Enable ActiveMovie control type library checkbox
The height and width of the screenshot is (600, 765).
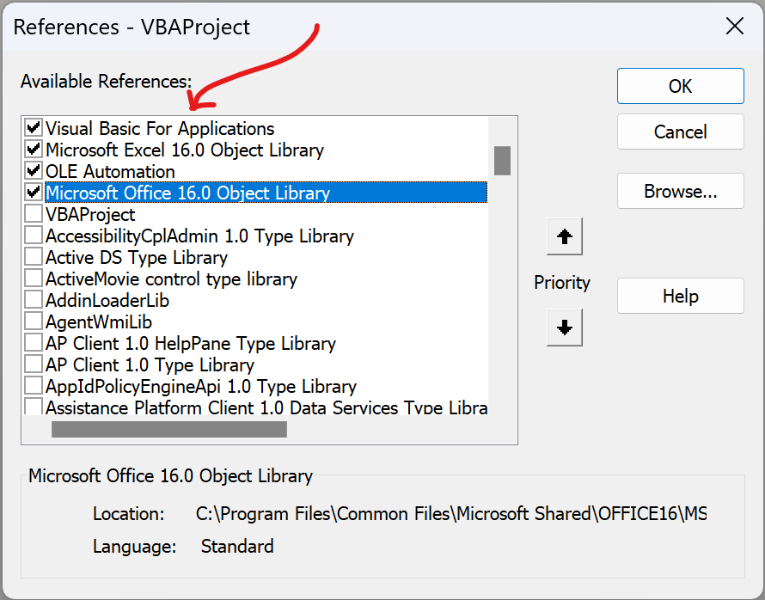pyautogui.click(x=33, y=279)
